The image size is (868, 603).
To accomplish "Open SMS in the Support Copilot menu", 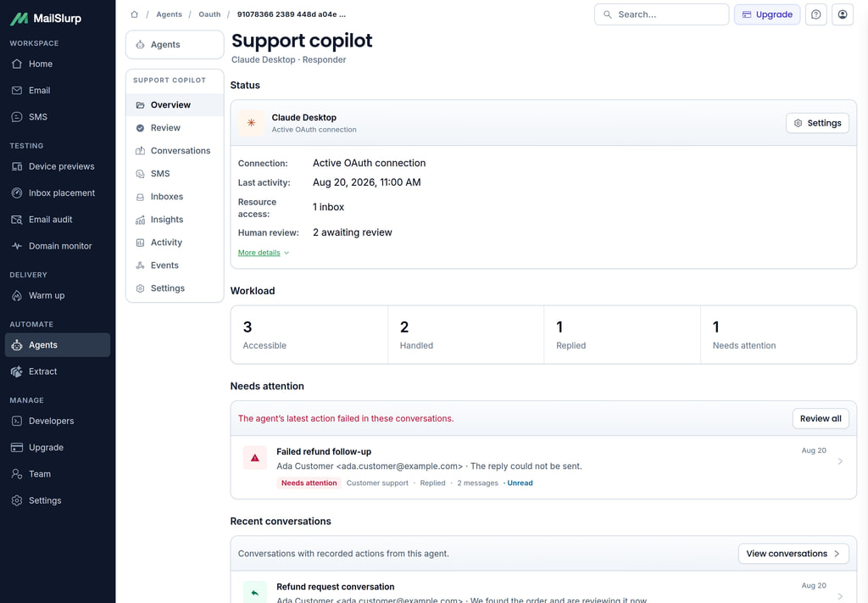I will [175, 174].
